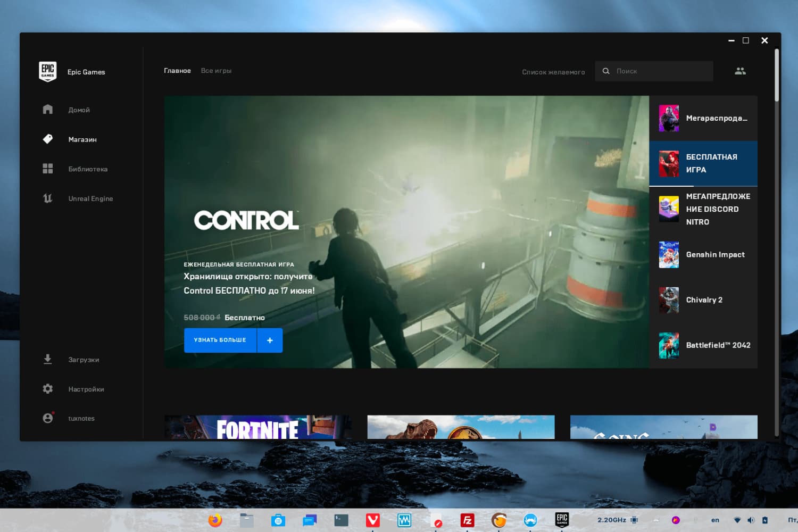Click the network icon in system tray

737,520
